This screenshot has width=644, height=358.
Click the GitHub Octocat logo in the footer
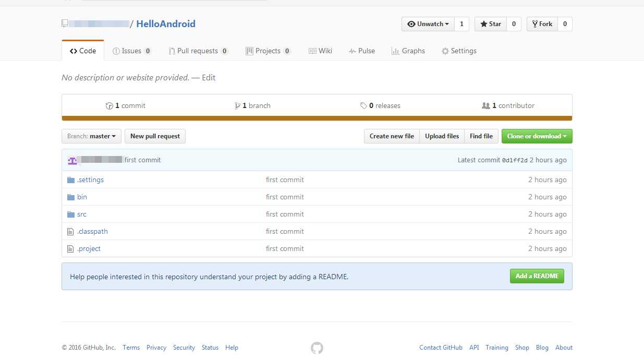coord(317,348)
